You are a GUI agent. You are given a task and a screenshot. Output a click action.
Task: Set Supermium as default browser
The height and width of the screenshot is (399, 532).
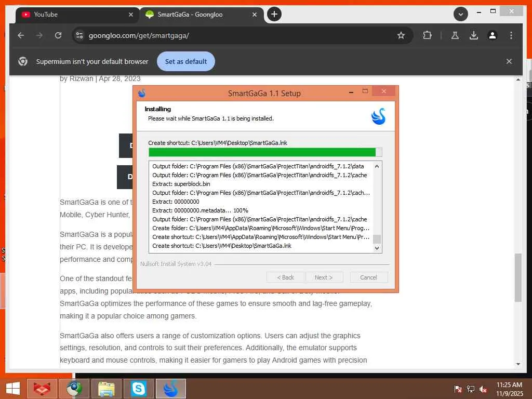(186, 61)
